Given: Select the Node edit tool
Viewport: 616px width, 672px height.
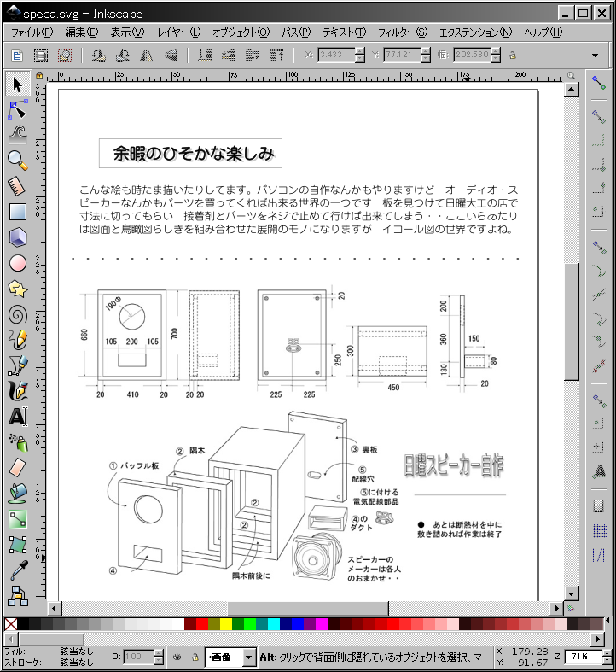Looking at the screenshot, I should point(18,110).
